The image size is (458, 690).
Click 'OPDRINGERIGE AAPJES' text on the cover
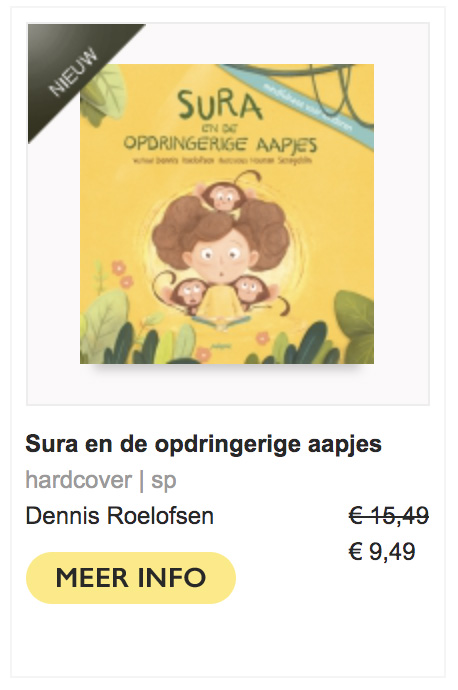click(x=220, y=143)
